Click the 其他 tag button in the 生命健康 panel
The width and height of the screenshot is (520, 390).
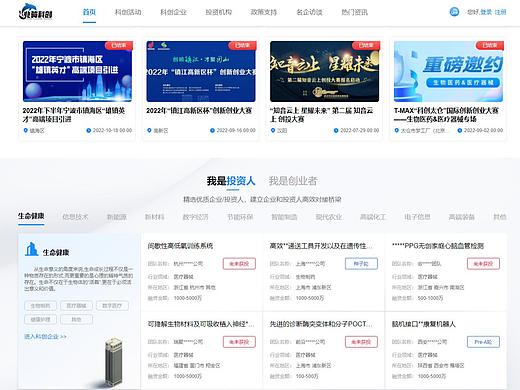coord(76,319)
